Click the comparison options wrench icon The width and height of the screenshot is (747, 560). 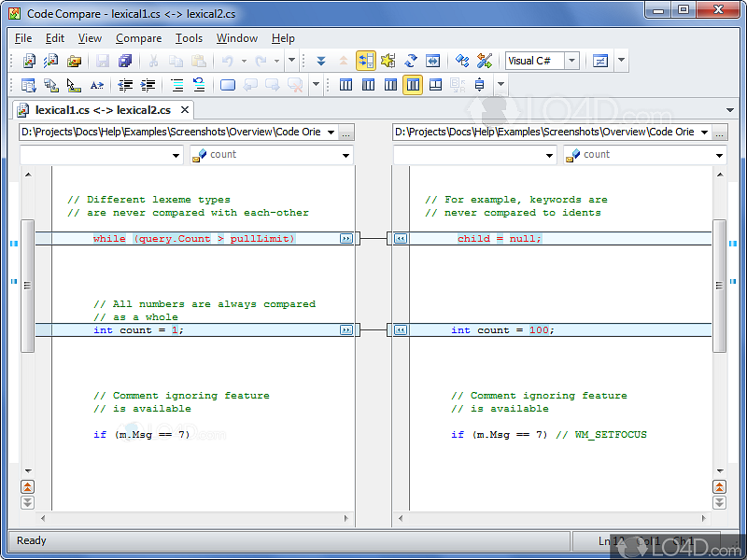point(484,61)
